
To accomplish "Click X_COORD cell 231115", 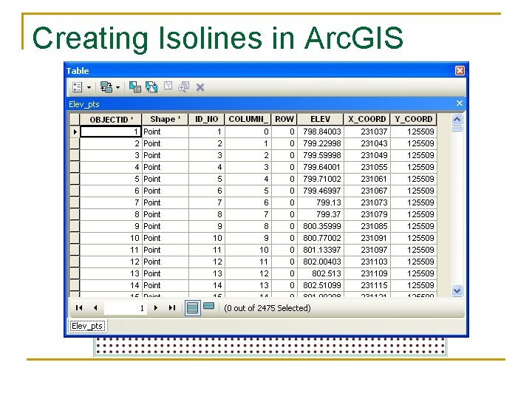I will pyautogui.click(x=366, y=285).
